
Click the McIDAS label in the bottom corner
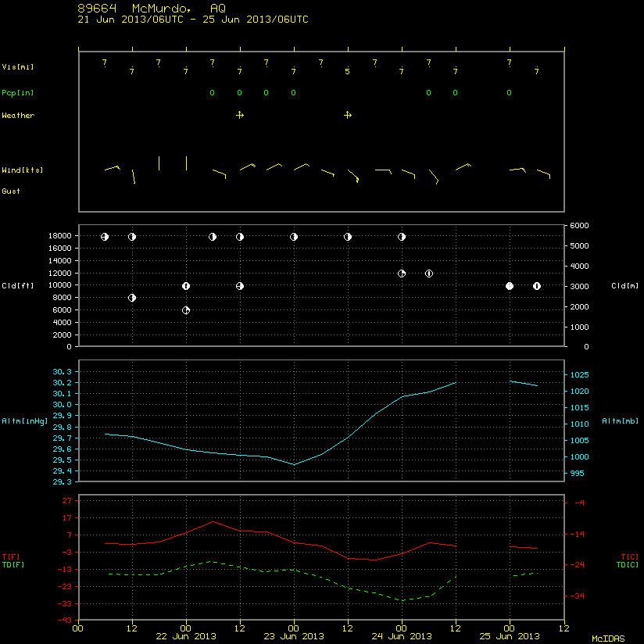point(608,639)
